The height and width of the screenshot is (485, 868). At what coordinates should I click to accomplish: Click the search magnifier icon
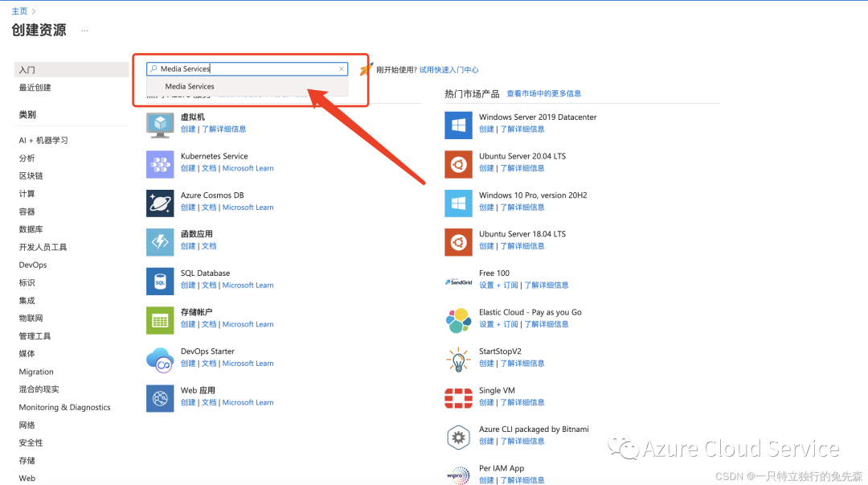pyautogui.click(x=154, y=68)
